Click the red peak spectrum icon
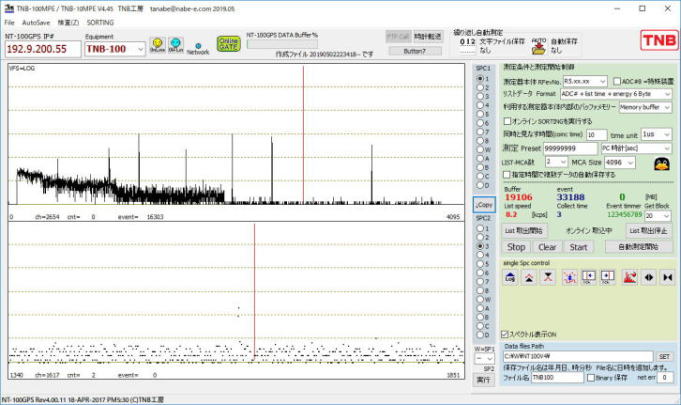The width and height of the screenshot is (681, 405). [629, 277]
